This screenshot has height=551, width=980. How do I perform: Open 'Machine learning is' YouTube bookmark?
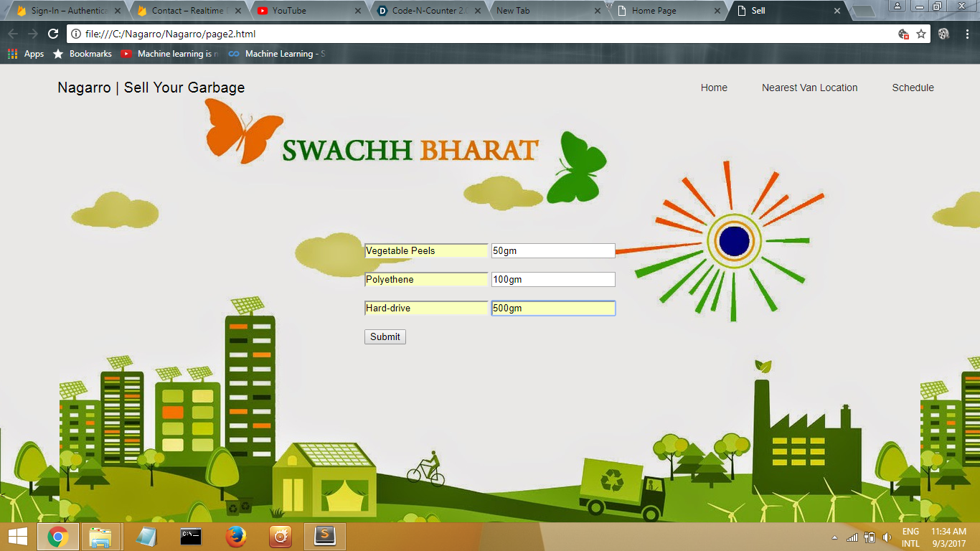[x=169, y=54]
